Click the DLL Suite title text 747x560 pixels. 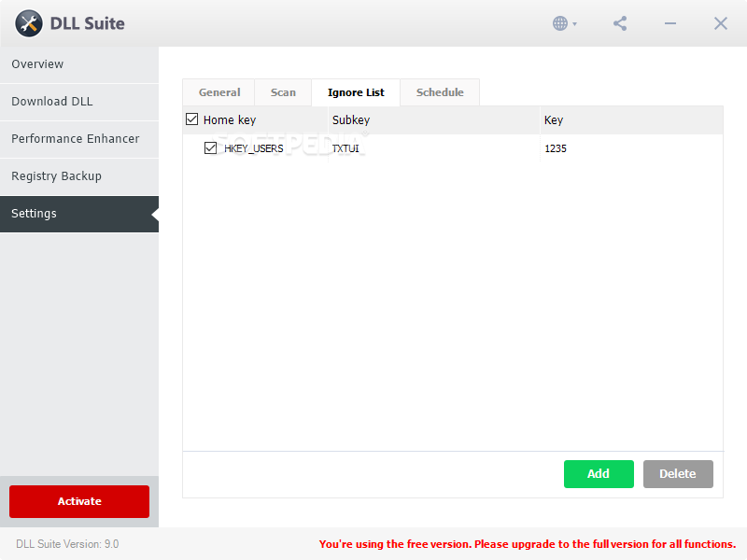click(87, 24)
